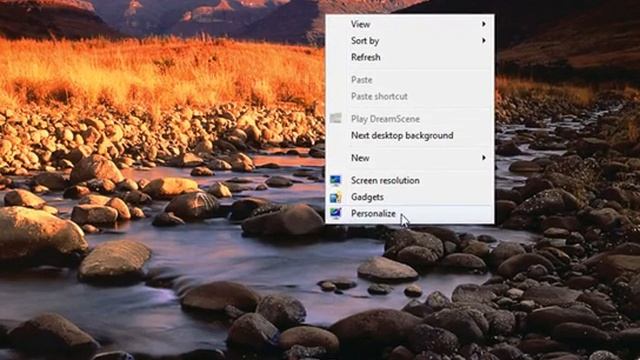Expand the View submenu arrow
Screen dimensions: 640x360
(484, 24)
